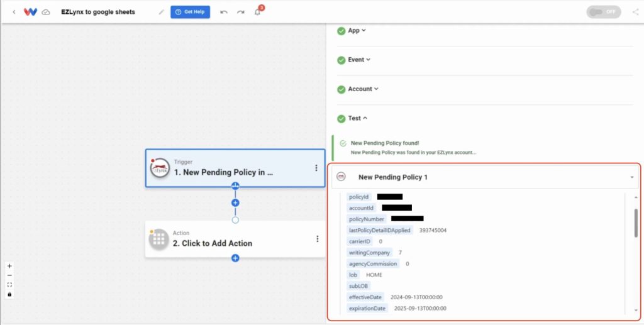The width and height of the screenshot is (644, 325).
Task: Click the writingCompany field label
Action: coord(370,252)
